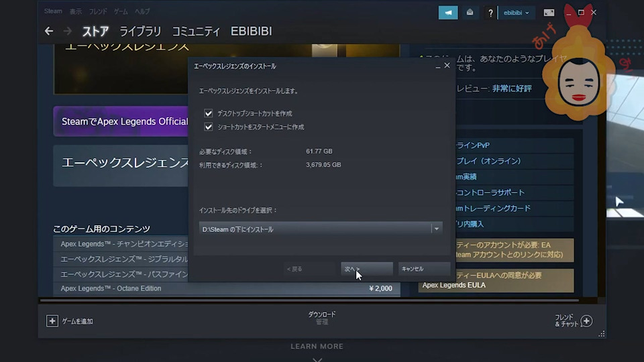The width and height of the screenshot is (644, 362).
Task: Click the EA account required notice
Action: coord(515,250)
